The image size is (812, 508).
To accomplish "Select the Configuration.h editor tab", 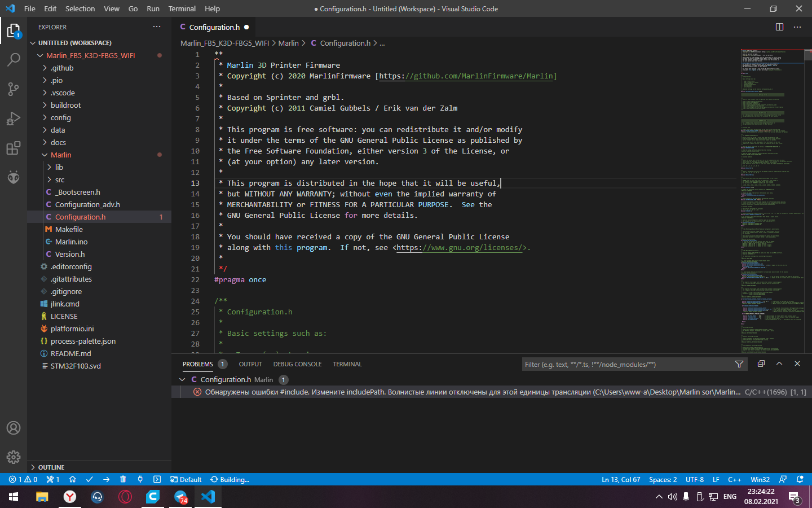I will pos(215,27).
